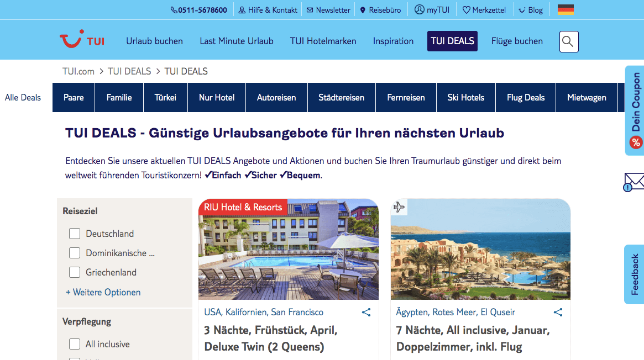644x360 pixels.
Task: Check the Dominikanische destination box
Action: (75, 253)
